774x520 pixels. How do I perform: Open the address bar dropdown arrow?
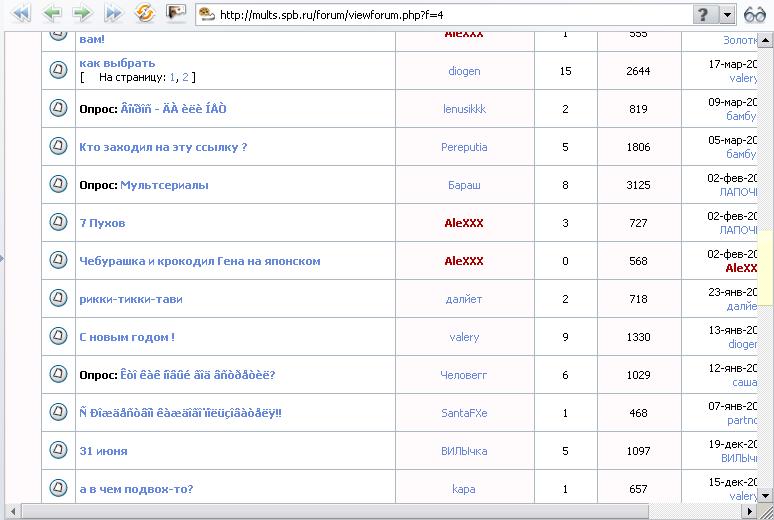727,14
